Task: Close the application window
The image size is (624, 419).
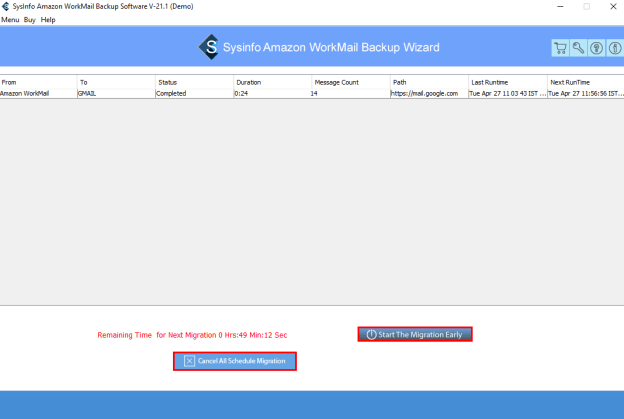Action: 613,6
